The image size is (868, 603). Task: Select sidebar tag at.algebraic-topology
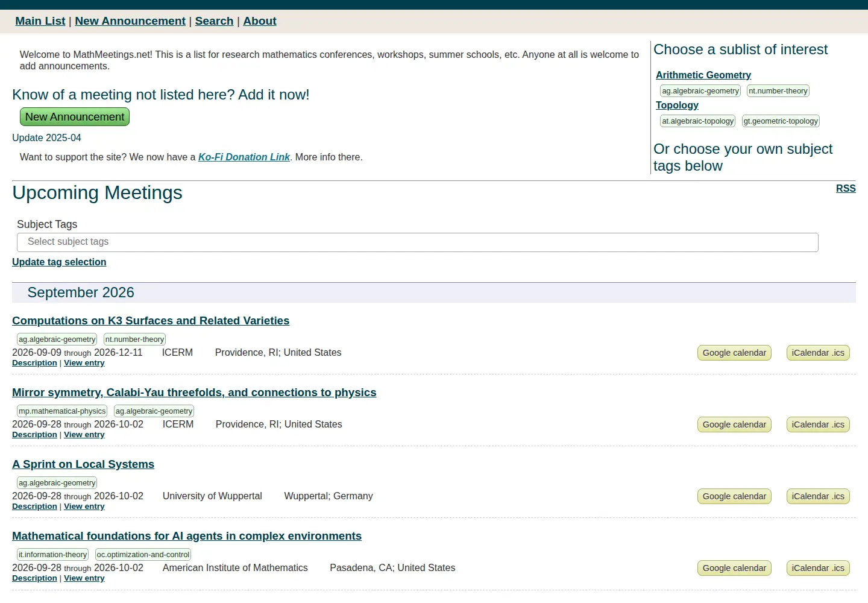pos(698,121)
